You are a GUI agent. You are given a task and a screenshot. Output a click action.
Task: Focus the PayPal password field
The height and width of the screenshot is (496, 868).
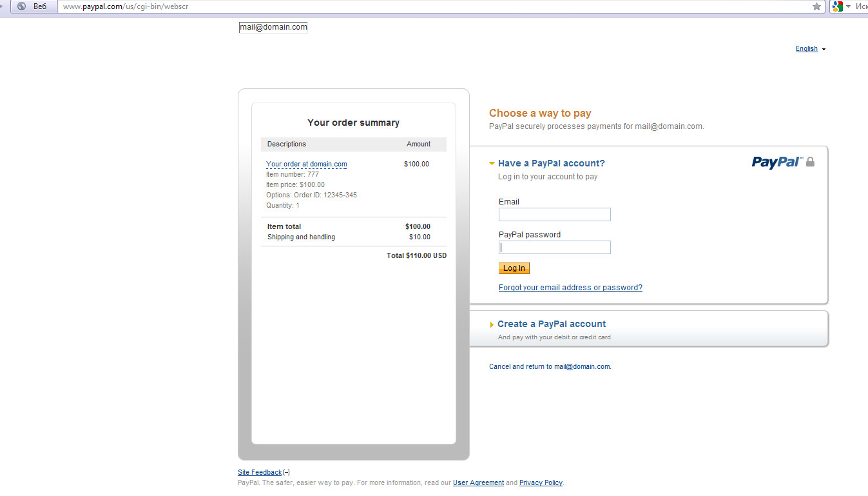click(555, 248)
